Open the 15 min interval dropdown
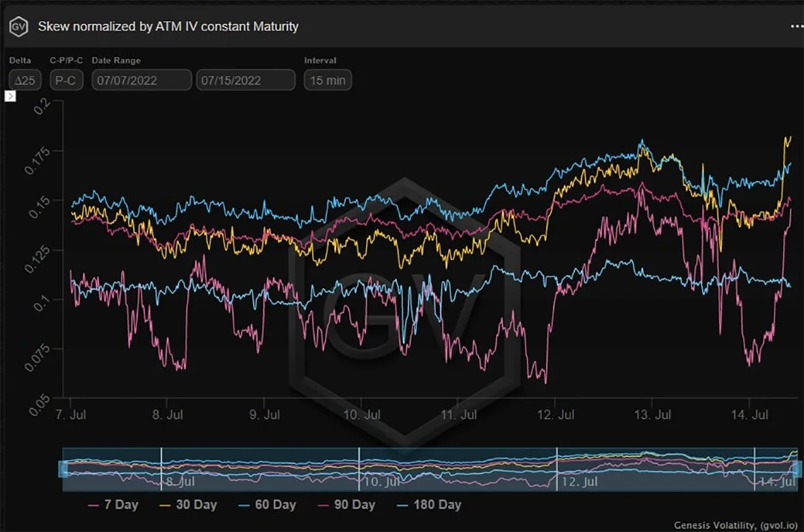Screen dimensions: 804x532 (328, 81)
